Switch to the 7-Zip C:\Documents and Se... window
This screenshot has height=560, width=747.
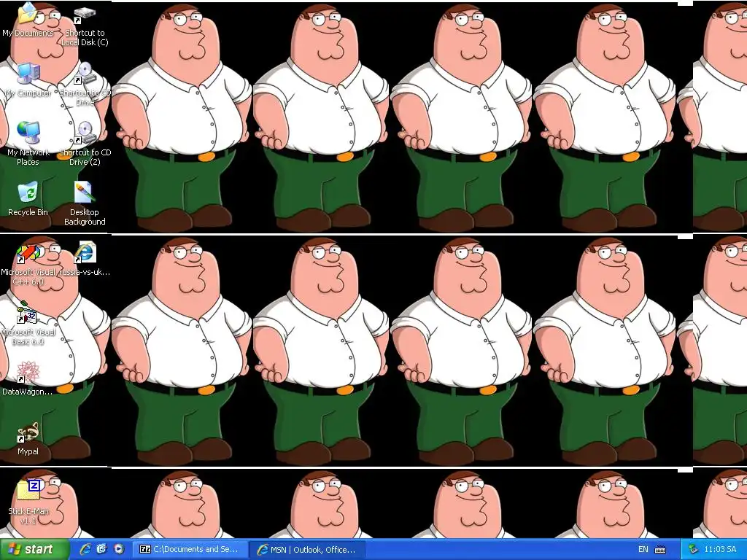tap(190, 550)
